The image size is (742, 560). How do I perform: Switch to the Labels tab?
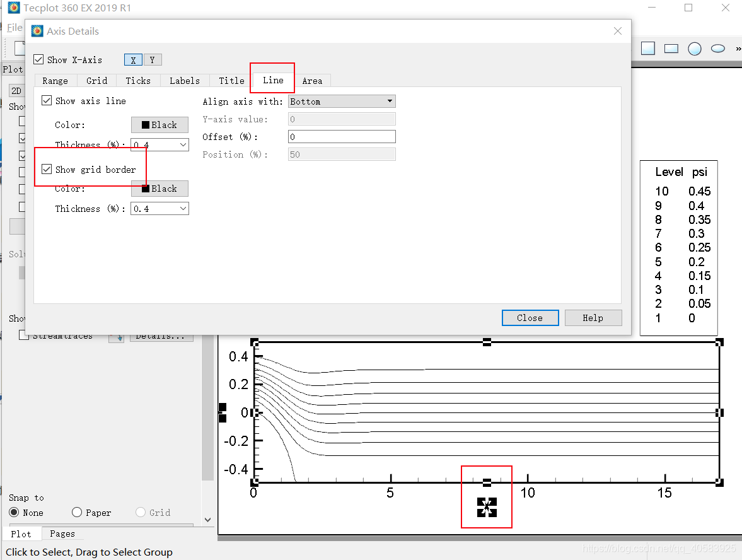click(x=185, y=81)
